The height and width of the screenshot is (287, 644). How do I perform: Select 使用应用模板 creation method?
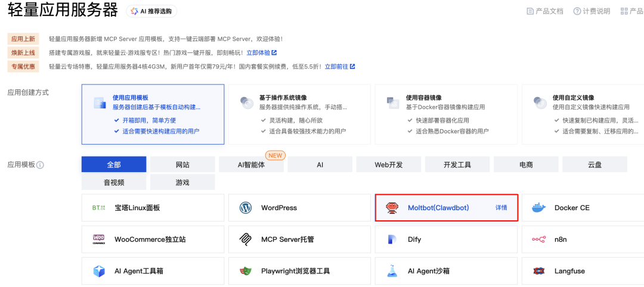click(x=153, y=114)
